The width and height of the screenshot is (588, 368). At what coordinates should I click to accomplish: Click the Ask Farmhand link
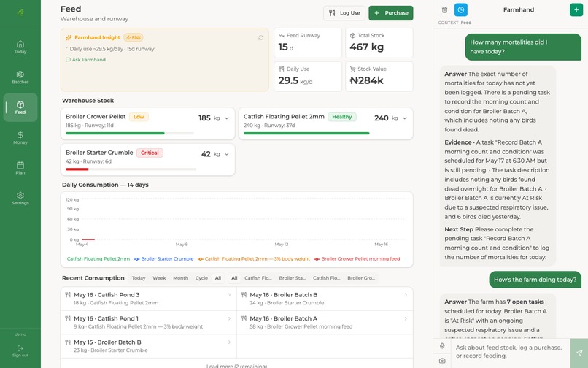[85, 60]
